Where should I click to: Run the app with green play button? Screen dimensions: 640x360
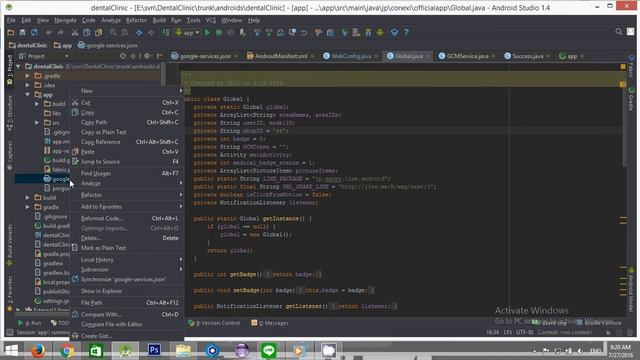coord(207,32)
